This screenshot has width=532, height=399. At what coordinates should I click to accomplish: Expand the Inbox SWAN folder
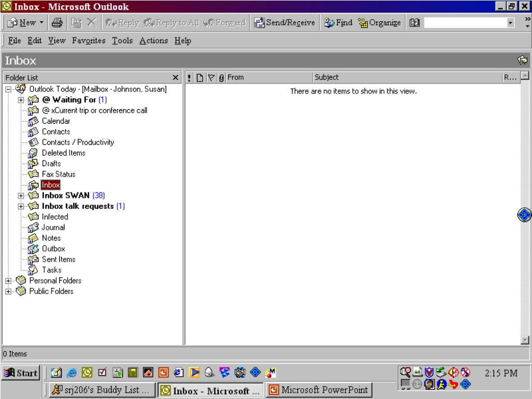click(x=21, y=196)
